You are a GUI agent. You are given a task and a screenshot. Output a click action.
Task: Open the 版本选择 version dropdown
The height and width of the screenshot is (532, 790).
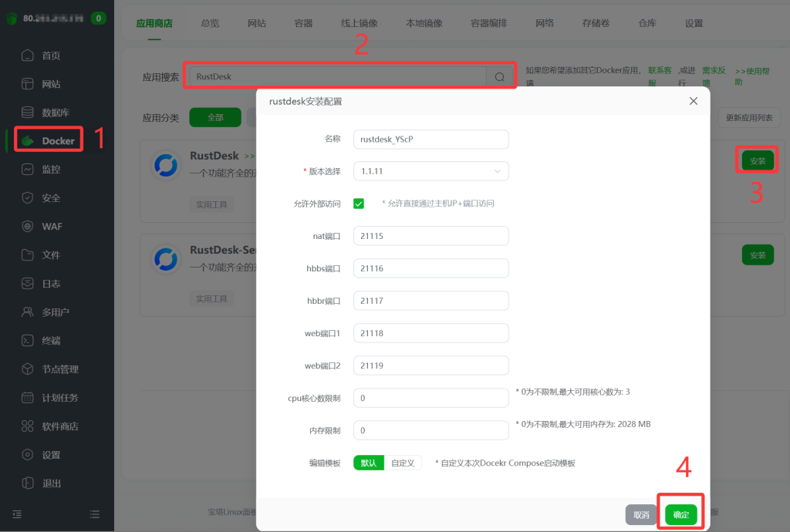click(430, 170)
